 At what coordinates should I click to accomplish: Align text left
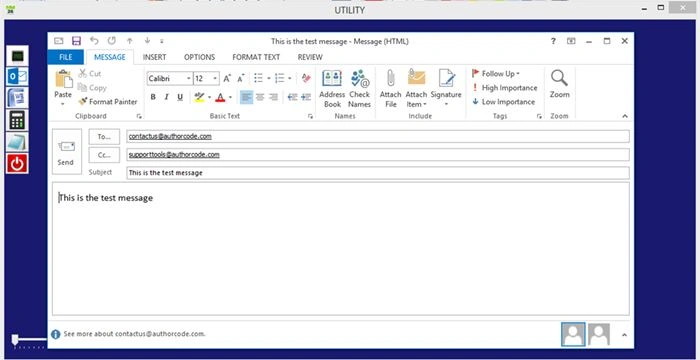pyautogui.click(x=246, y=97)
